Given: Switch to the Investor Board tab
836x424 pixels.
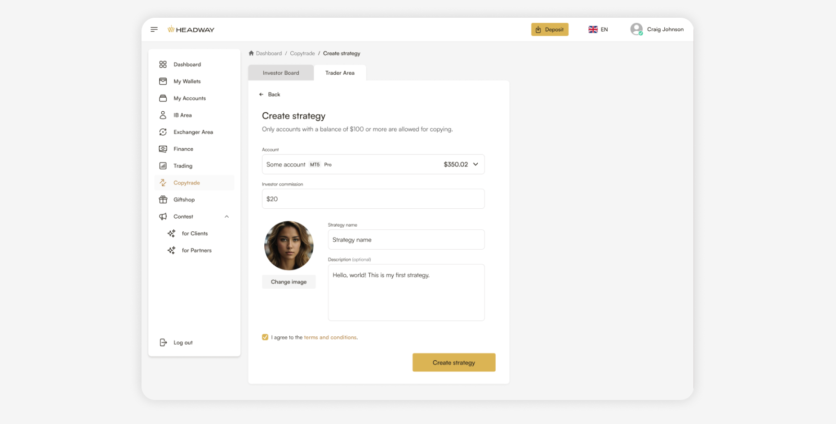Looking at the screenshot, I should (280, 73).
